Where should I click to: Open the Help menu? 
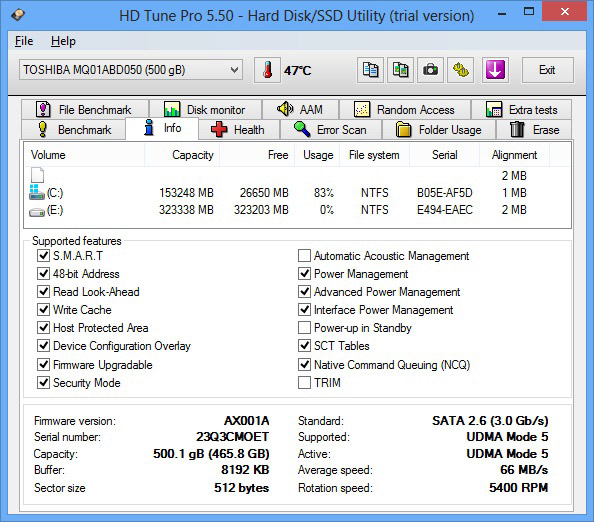63,41
